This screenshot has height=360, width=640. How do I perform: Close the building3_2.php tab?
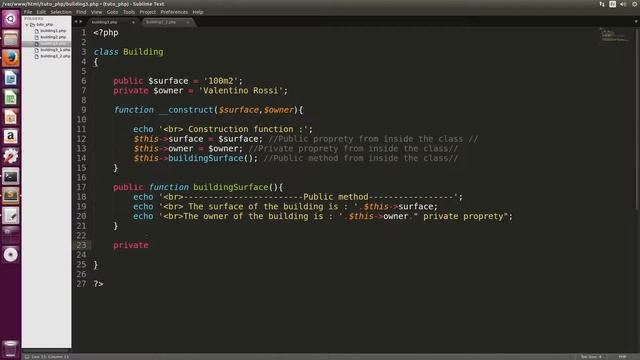[188, 22]
